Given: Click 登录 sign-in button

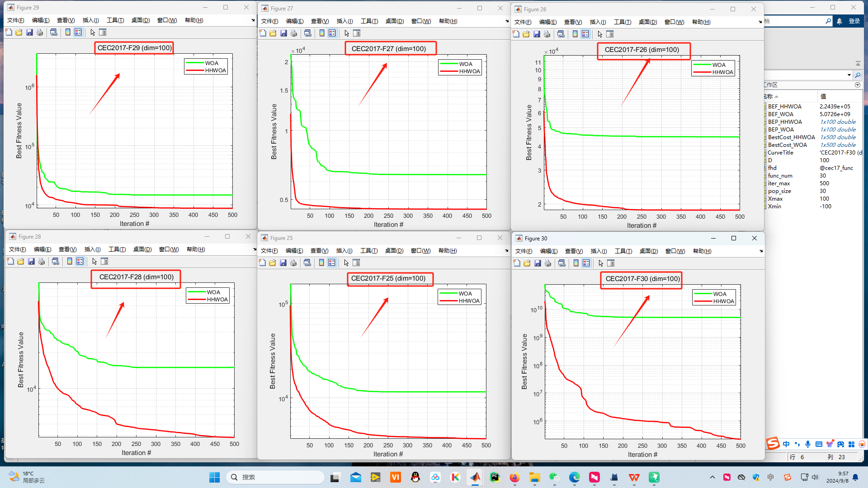Looking at the screenshot, I should click(854, 21).
